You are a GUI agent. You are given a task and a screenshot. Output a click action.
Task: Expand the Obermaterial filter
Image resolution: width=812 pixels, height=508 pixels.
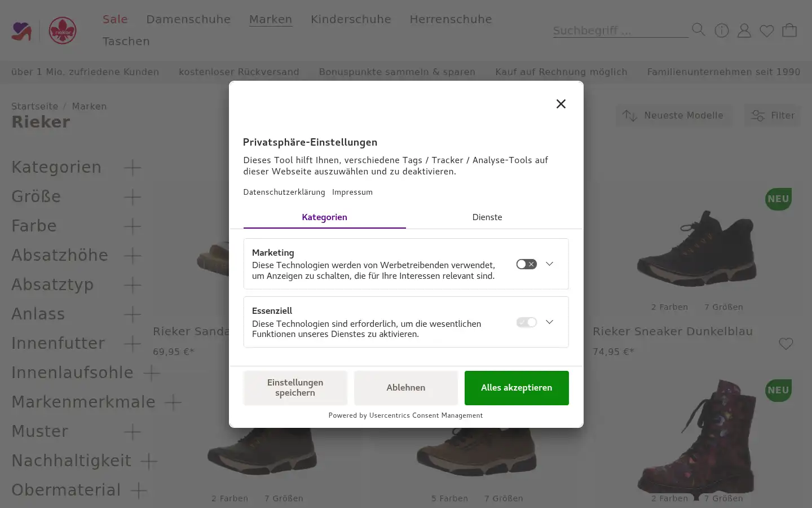(139, 491)
